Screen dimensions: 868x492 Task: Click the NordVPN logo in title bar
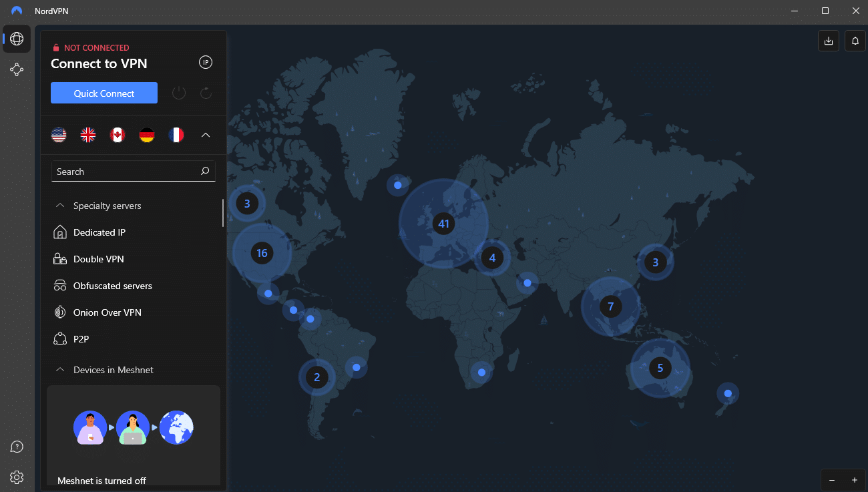tap(17, 11)
